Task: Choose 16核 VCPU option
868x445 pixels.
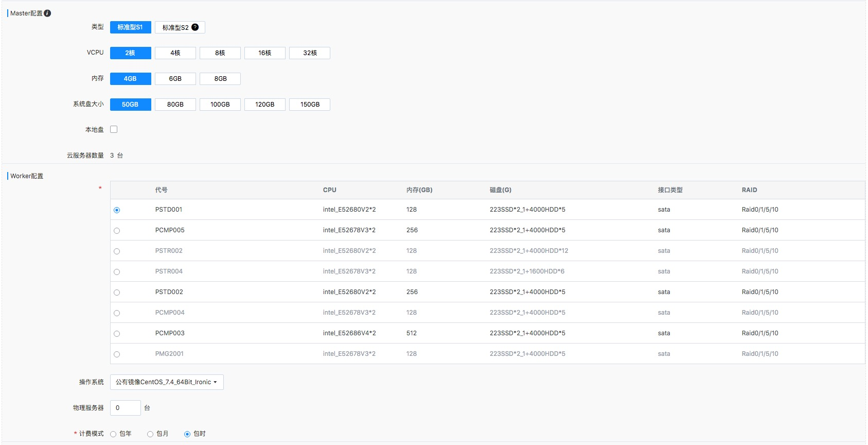Action: (265, 53)
